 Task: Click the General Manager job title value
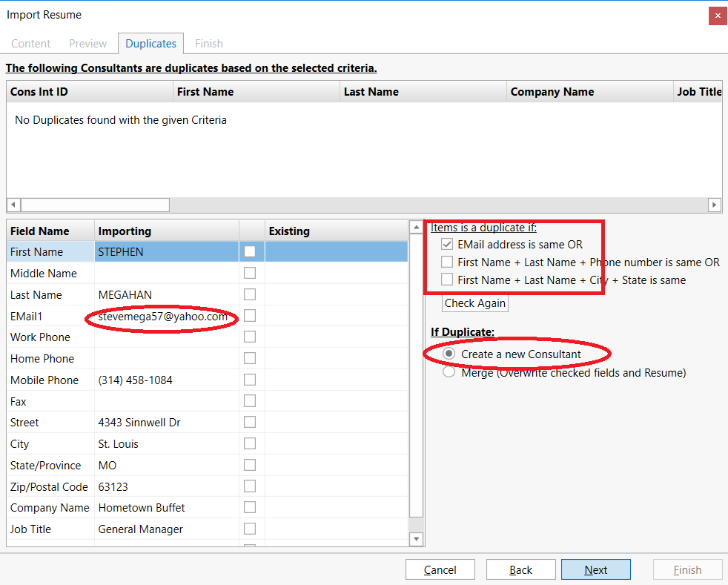(x=167, y=529)
